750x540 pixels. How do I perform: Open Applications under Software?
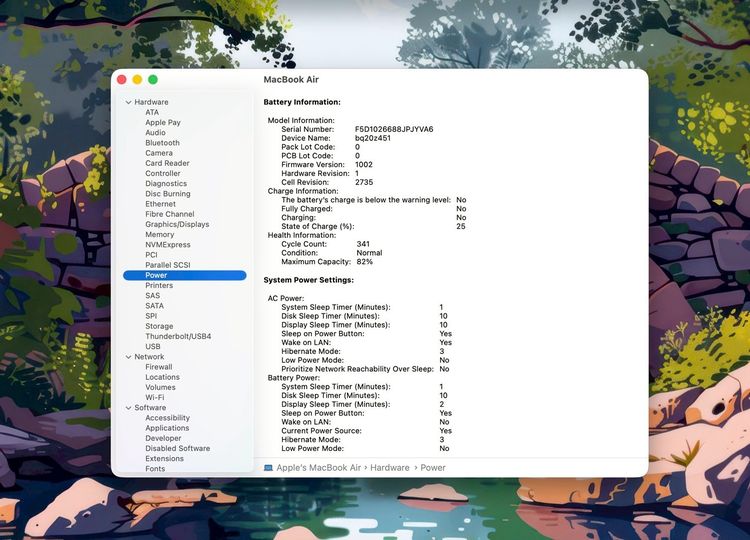coord(167,428)
